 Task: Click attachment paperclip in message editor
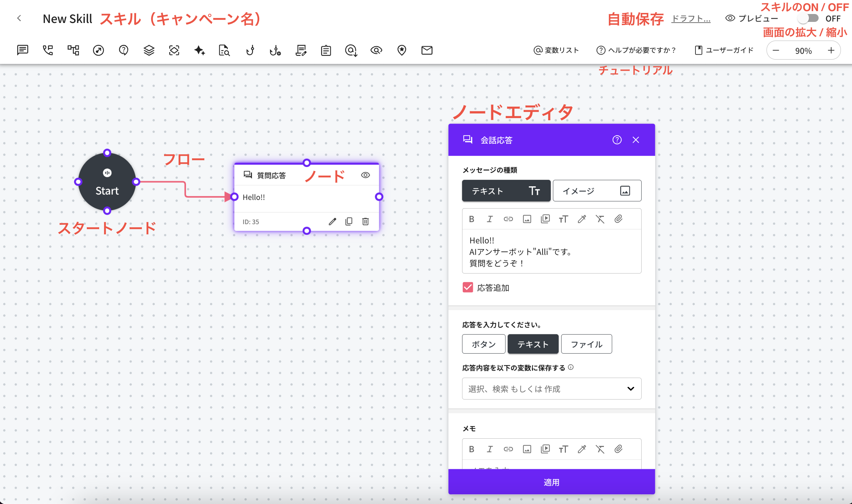click(x=618, y=219)
